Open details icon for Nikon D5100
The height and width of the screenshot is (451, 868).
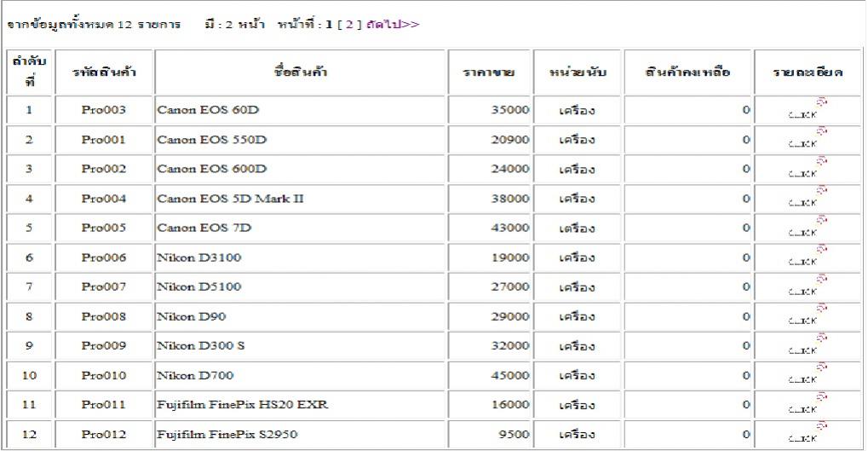[808, 286]
